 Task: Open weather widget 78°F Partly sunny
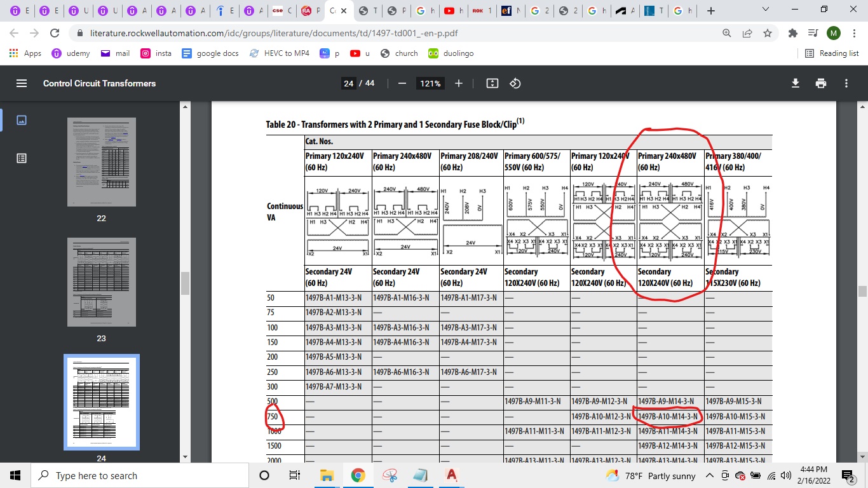(x=651, y=475)
